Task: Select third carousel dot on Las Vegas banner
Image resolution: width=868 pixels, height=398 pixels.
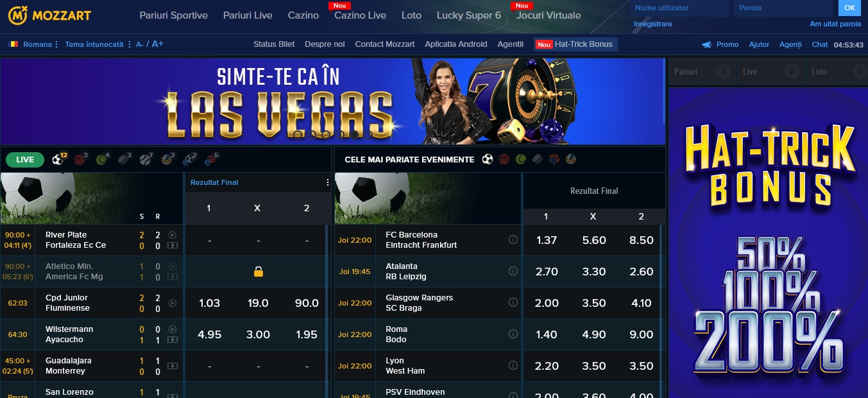Action: click(325, 134)
